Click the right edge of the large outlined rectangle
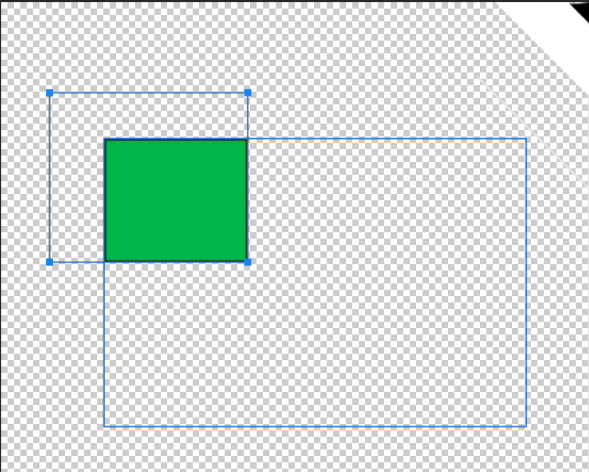 526,282
